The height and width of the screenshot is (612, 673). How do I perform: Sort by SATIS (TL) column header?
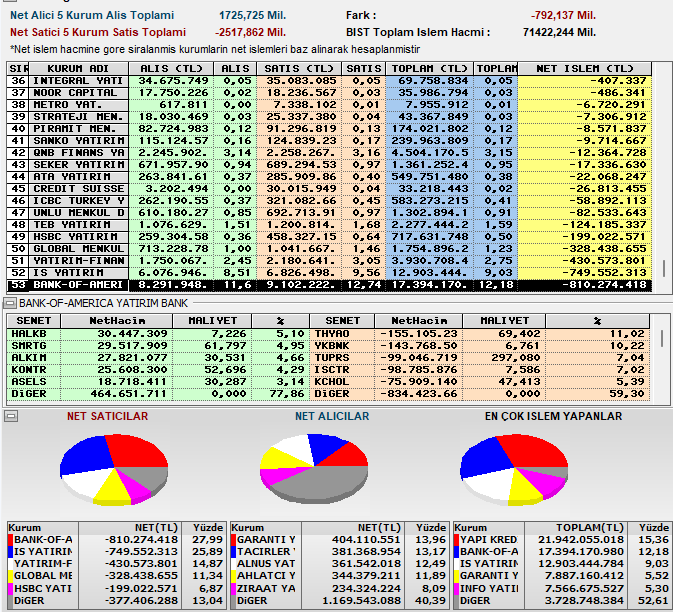pos(299,69)
